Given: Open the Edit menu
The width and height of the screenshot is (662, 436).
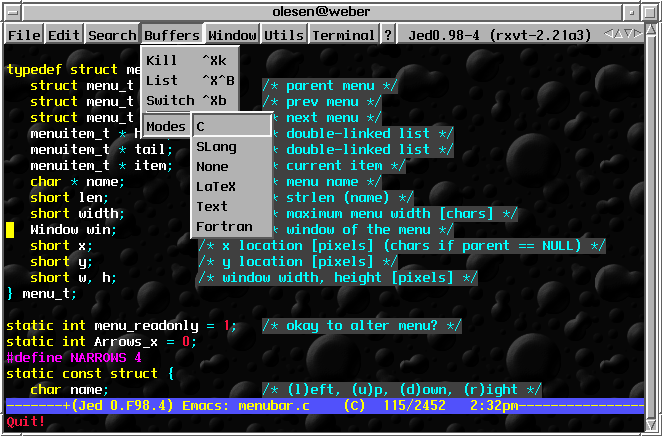Looking at the screenshot, I should (x=64, y=35).
